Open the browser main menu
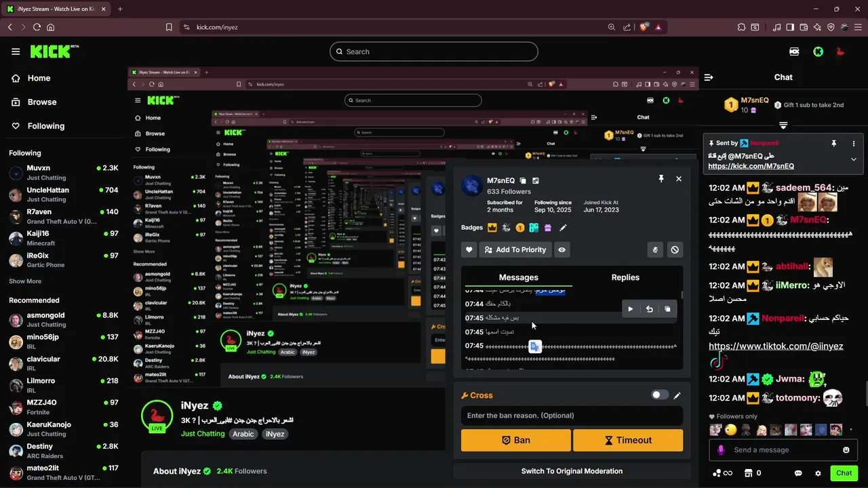The width and height of the screenshot is (868, 488). 858,27
